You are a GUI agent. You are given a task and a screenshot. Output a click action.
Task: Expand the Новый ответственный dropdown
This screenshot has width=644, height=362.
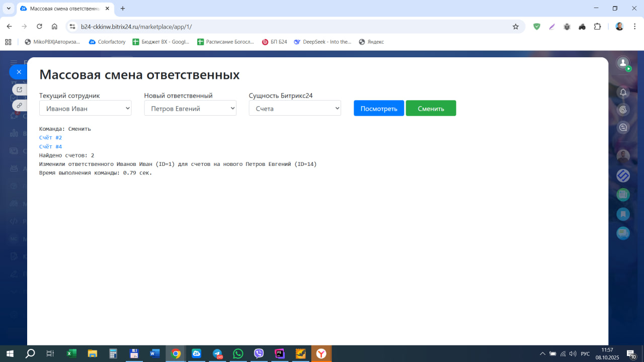190,108
